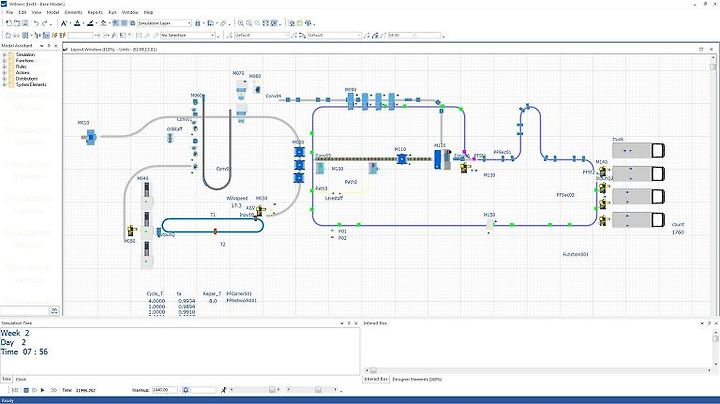Expand the Distributions tree folder
720x404 pixels.
pyautogui.click(x=5, y=79)
